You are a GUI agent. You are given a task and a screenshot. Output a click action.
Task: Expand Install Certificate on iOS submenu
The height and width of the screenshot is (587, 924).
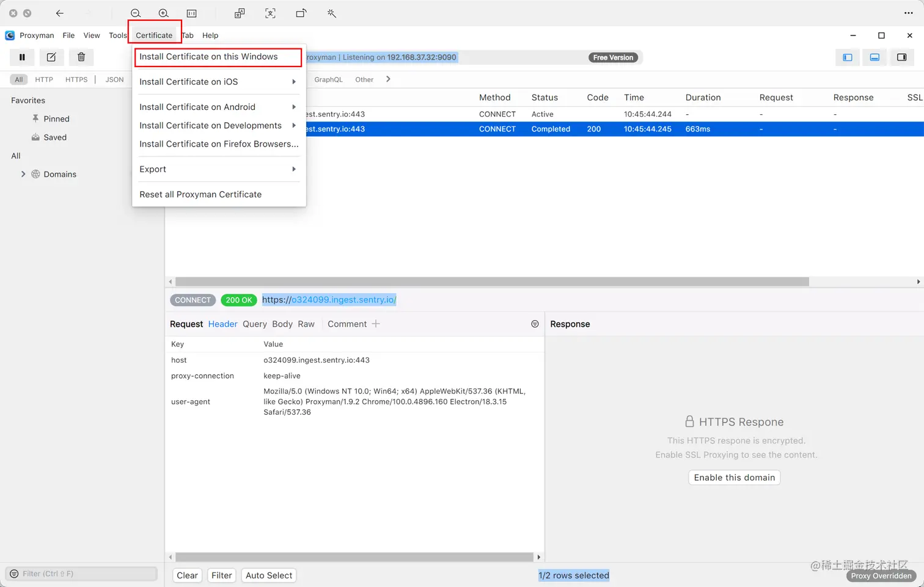(x=294, y=82)
